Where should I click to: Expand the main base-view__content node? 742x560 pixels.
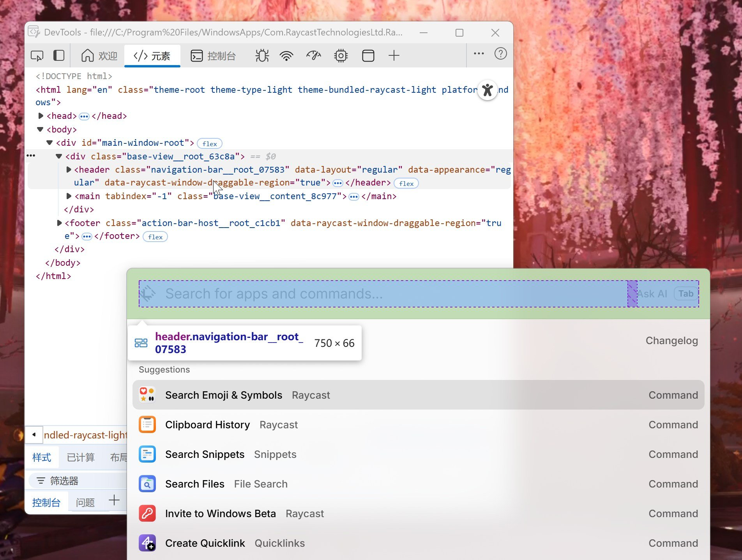click(x=69, y=196)
